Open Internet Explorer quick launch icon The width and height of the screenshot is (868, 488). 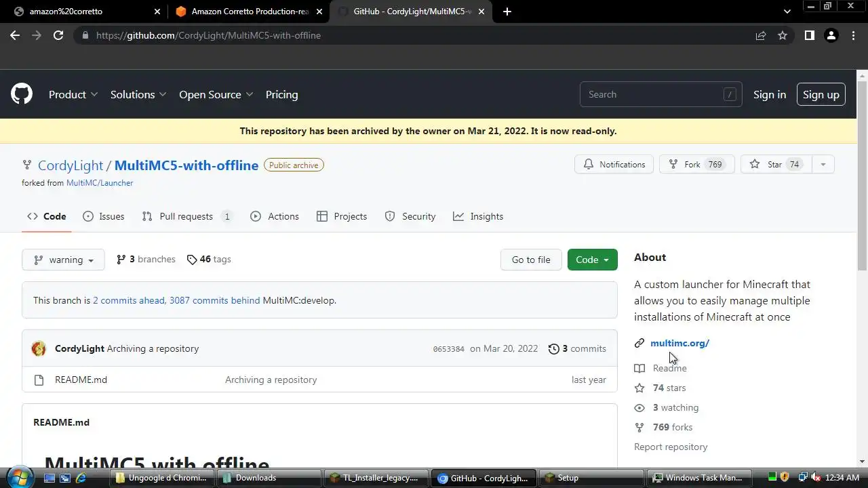point(81,478)
